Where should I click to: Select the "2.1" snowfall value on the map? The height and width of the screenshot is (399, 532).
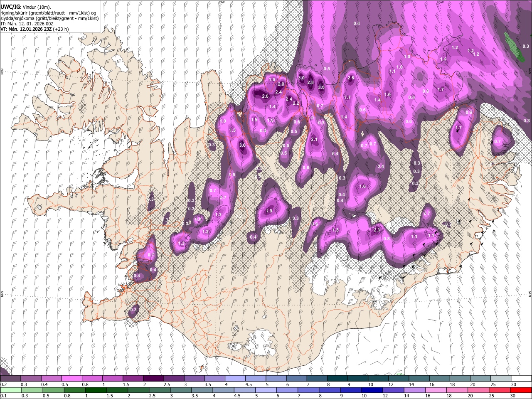point(314,140)
